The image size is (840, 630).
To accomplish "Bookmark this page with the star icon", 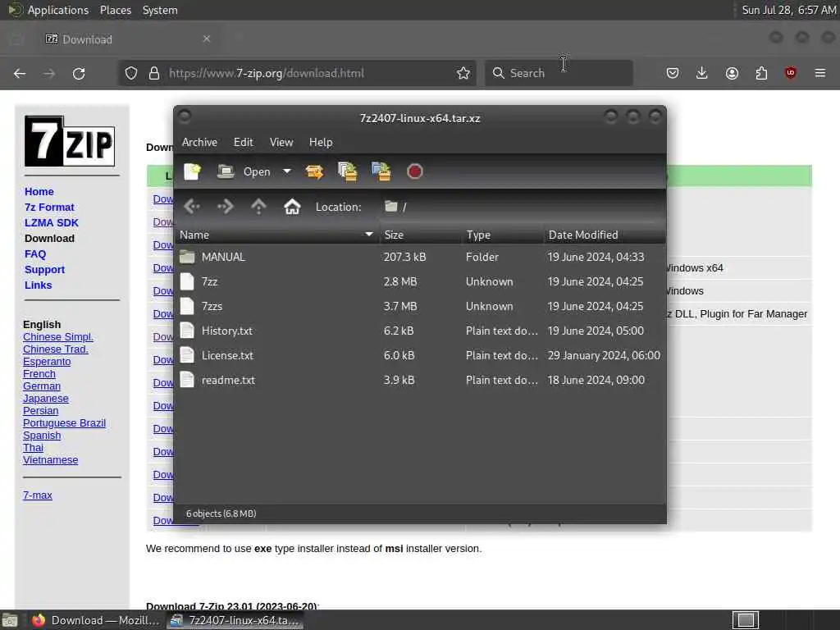I will click(463, 73).
